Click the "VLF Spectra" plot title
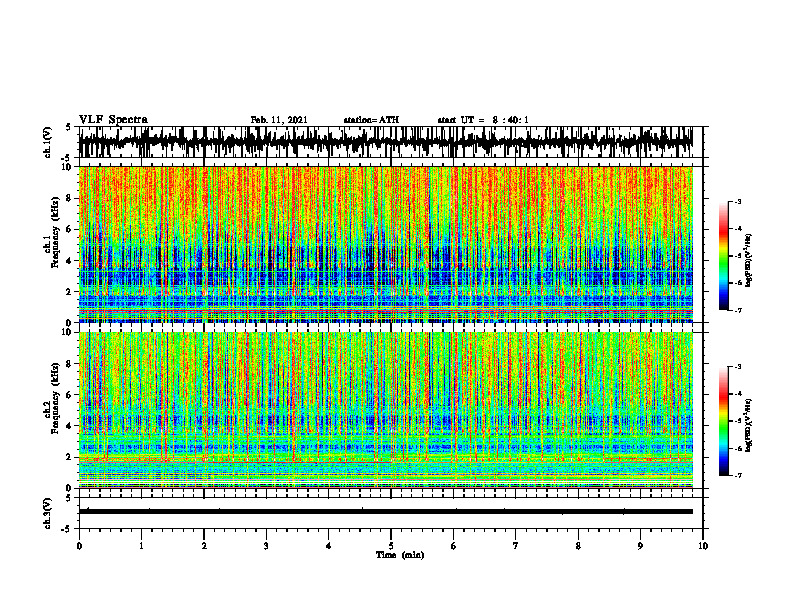The height and width of the screenshot is (612, 792). (x=113, y=120)
